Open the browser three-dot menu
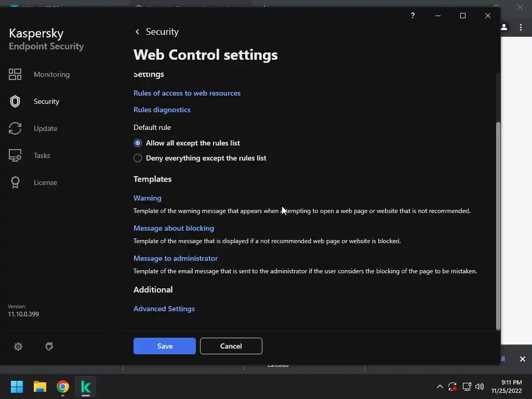This screenshot has width=532, height=399. (521, 27)
